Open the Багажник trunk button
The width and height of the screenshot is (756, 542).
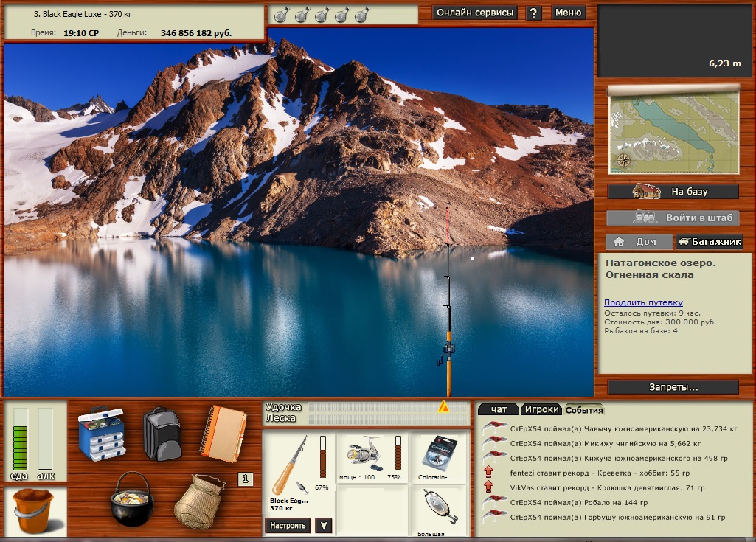tap(710, 242)
